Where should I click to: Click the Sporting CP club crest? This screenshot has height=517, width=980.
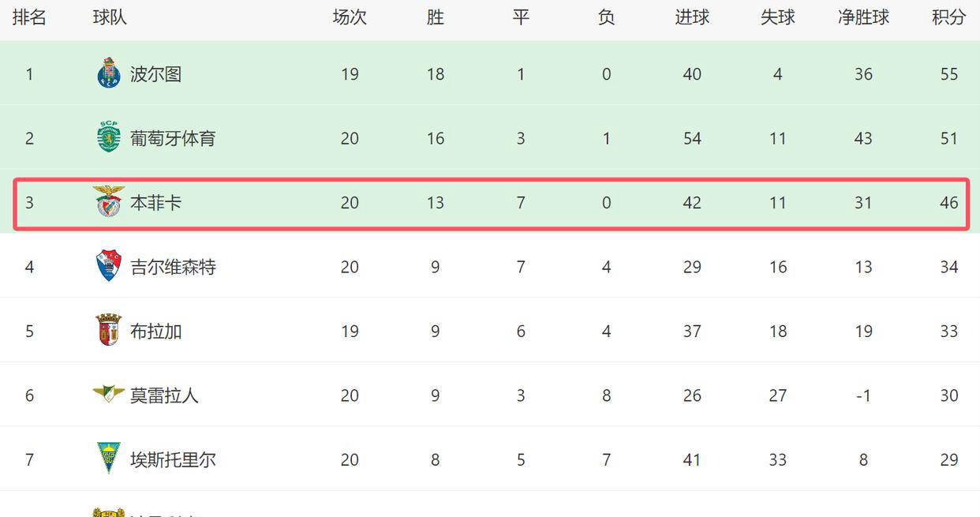coord(108,137)
